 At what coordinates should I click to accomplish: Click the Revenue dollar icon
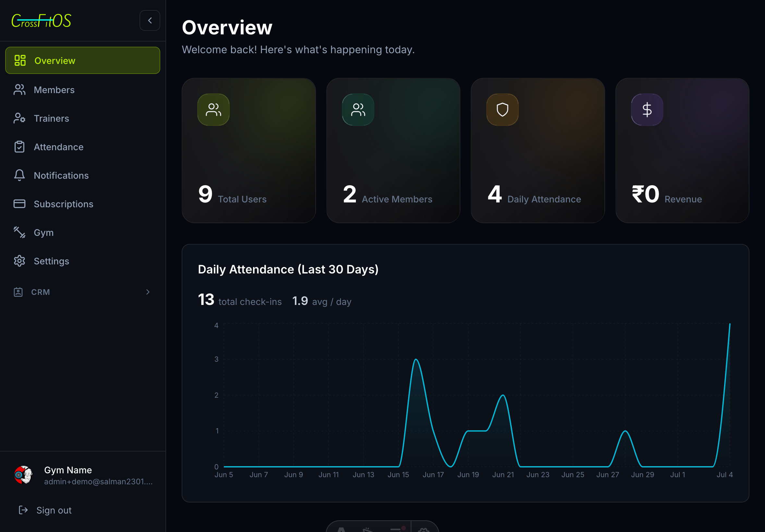click(x=647, y=110)
